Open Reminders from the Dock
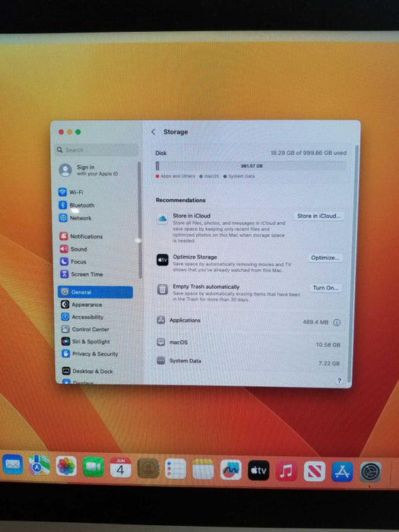 point(176,469)
